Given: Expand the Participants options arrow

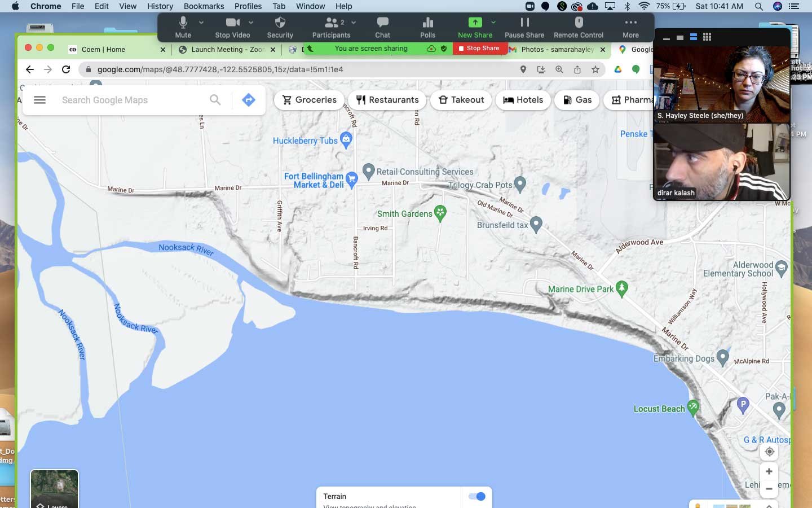Looking at the screenshot, I should [x=354, y=23].
